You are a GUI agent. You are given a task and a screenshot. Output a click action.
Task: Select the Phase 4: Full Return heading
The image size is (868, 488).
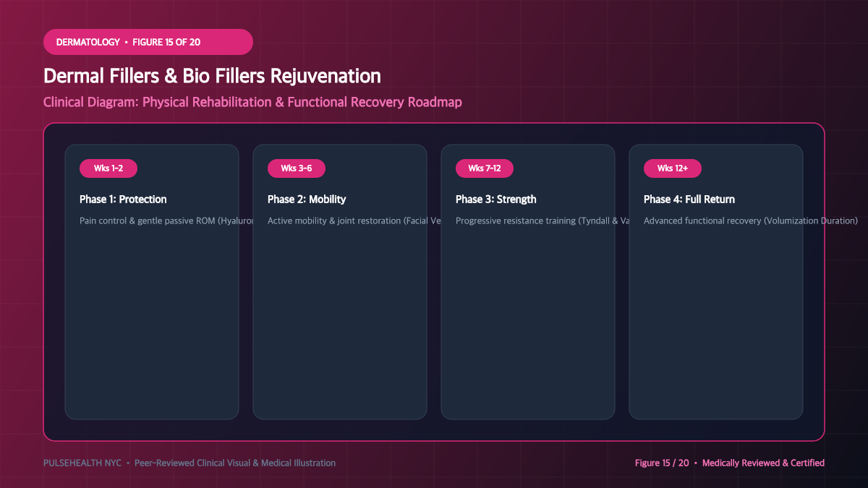coord(689,199)
